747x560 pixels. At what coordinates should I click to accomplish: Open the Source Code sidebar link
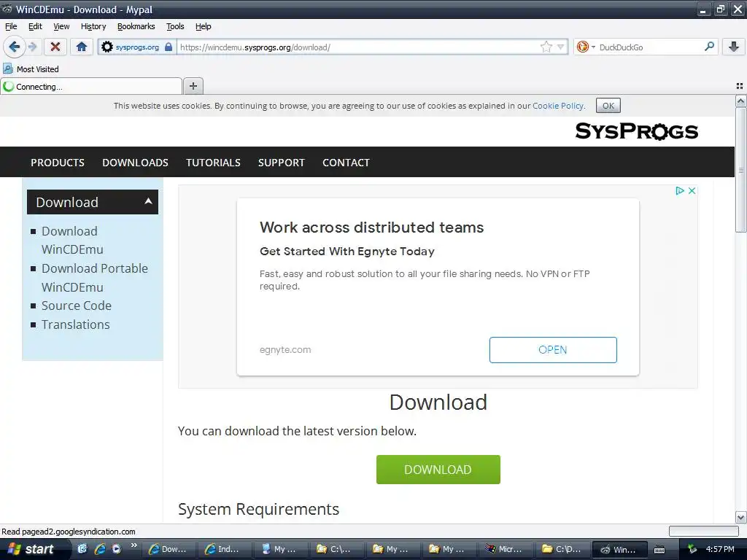[76, 306]
